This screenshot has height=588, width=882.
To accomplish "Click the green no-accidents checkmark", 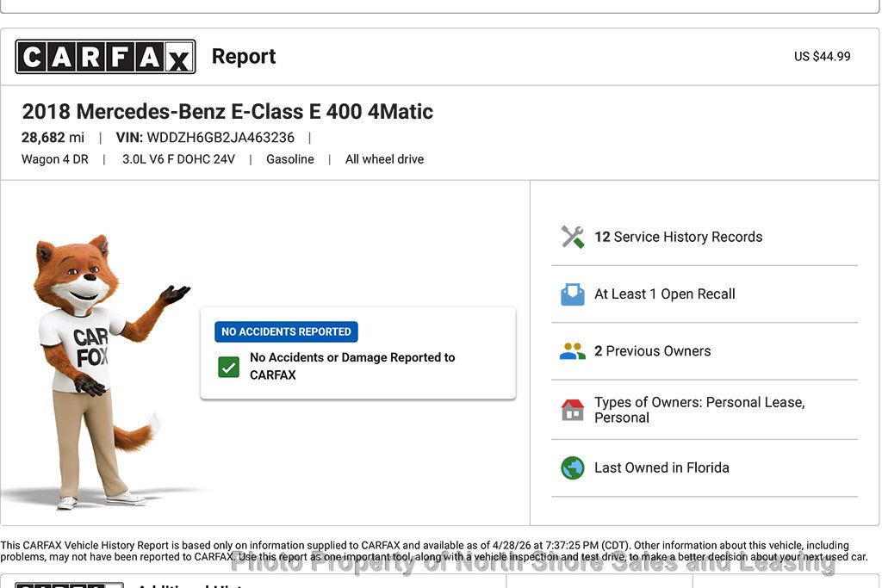I will click(228, 367).
